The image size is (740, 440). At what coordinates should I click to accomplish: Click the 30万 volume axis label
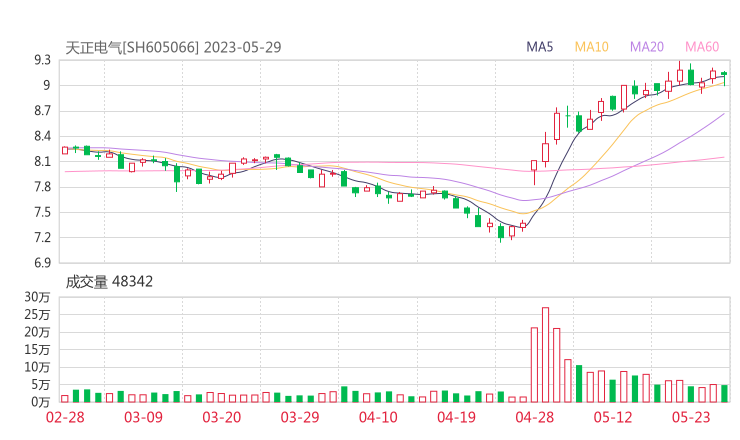[x=37, y=297]
